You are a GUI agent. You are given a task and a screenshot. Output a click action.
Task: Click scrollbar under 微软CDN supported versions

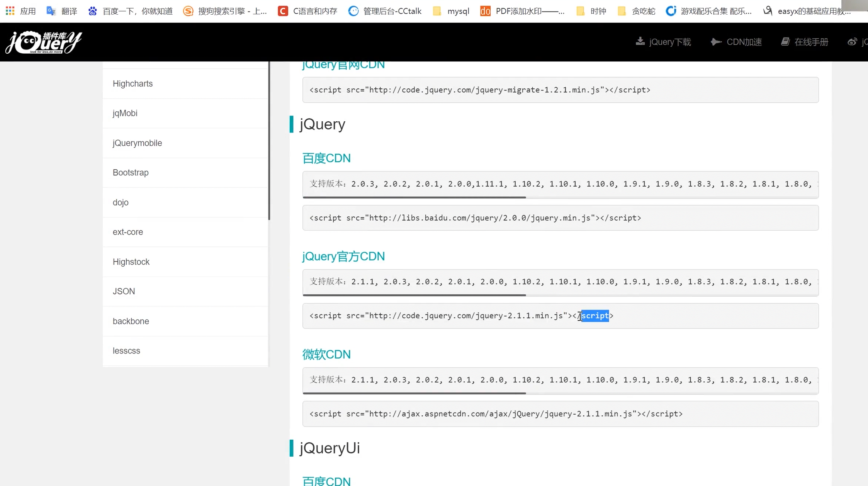pos(414,393)
